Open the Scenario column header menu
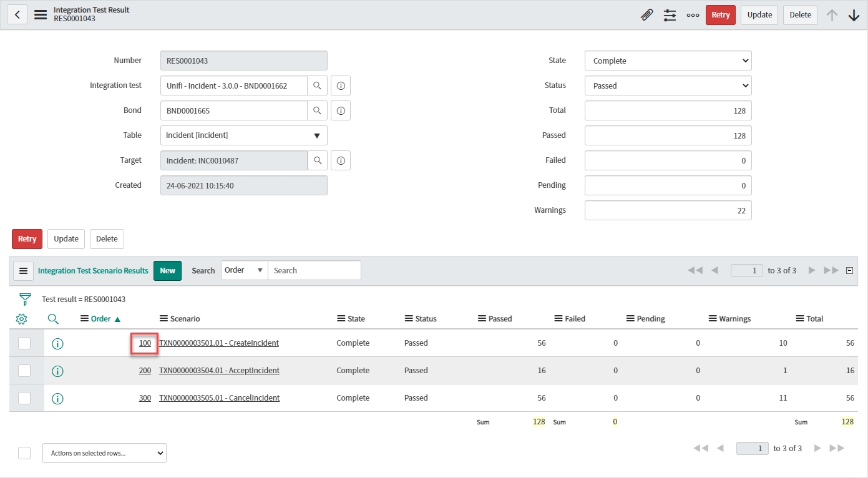 [164, 319]
